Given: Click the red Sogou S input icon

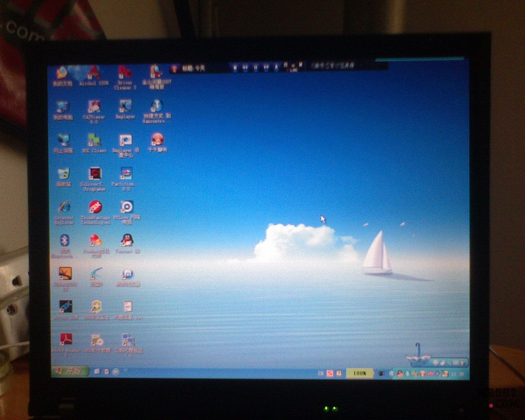Looking at the screenshot, I should (x=330, y=373).
